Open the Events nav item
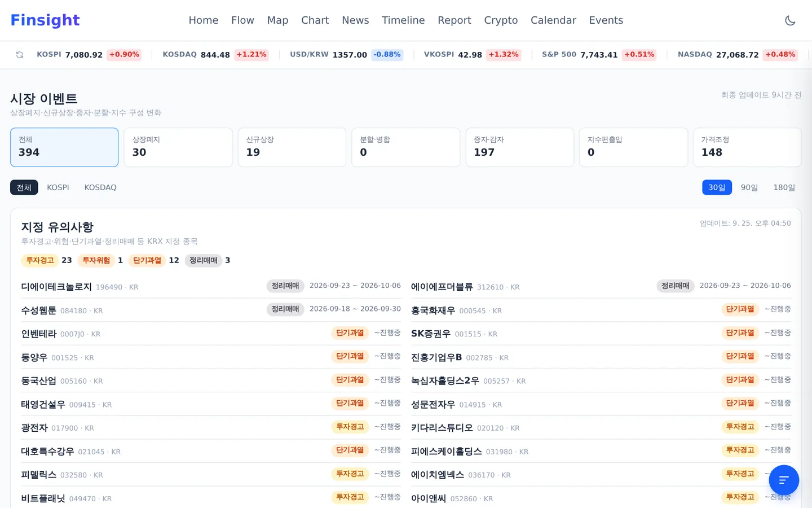The height and width of the screenshot is (508, 812). (x=606, y=20)
